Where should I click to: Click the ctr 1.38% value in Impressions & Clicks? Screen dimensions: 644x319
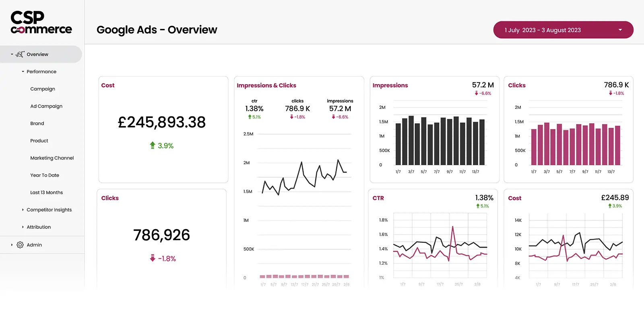pyautogui.click(x=254, y=109)
